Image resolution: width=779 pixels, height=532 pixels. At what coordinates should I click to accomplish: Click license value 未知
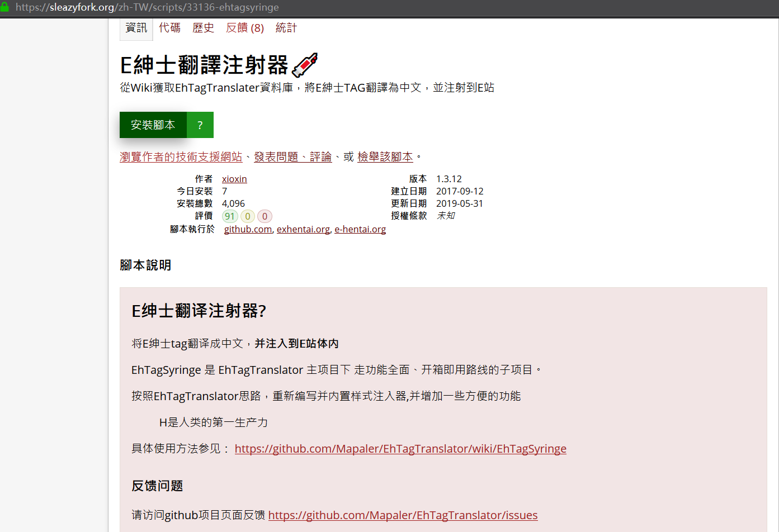446,216
